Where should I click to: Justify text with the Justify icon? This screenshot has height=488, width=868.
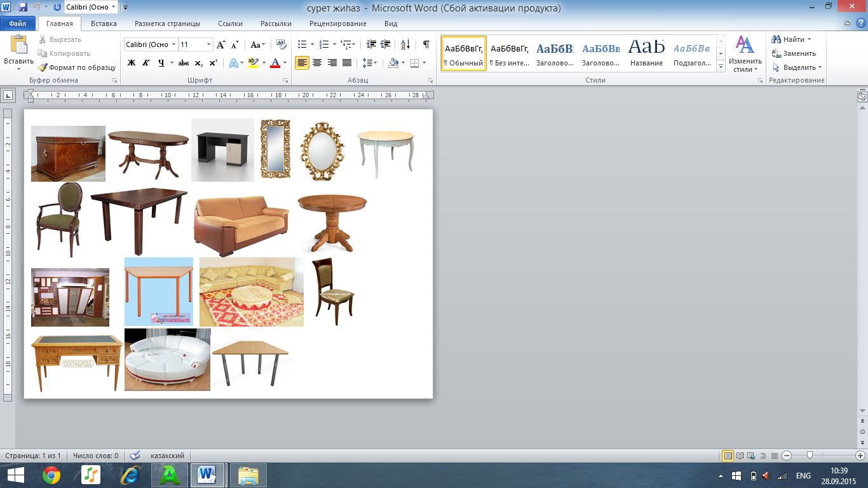click(x=347, y=63)
